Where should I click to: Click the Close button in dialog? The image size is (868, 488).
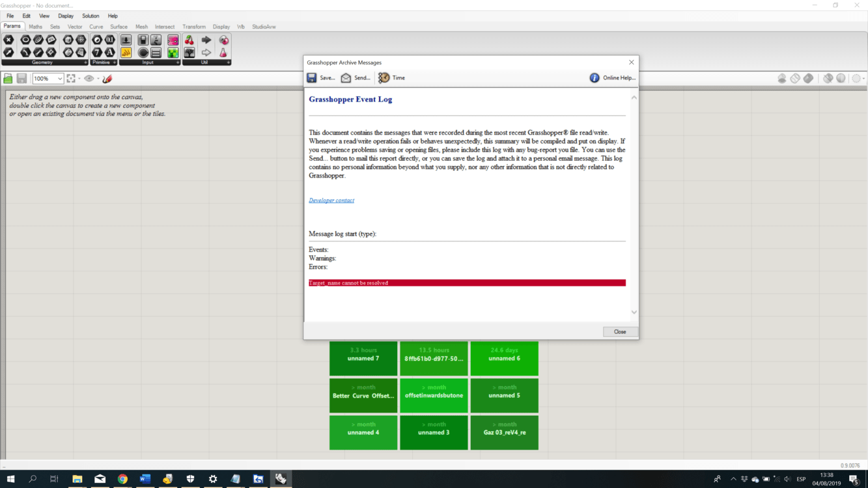[620, 332]
